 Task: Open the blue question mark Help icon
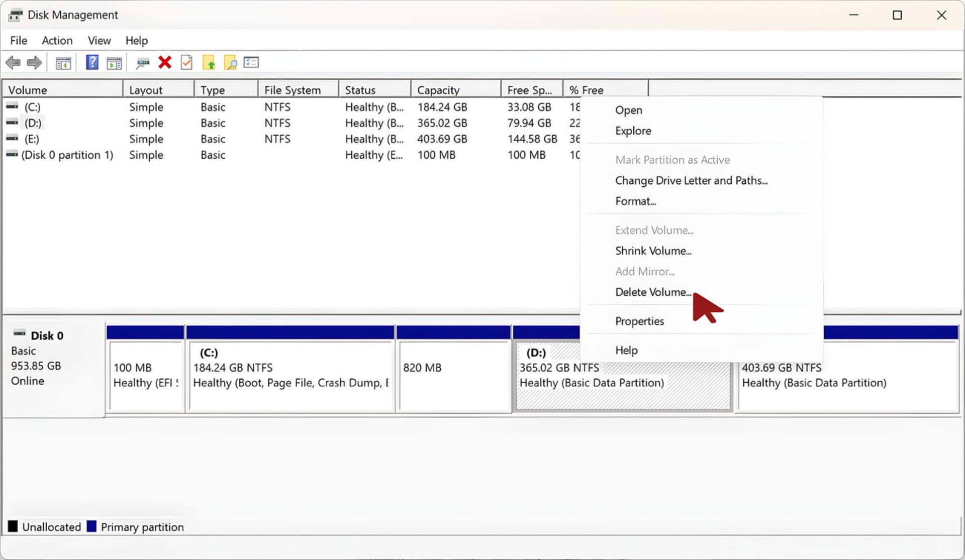click(x=92, y=62)
